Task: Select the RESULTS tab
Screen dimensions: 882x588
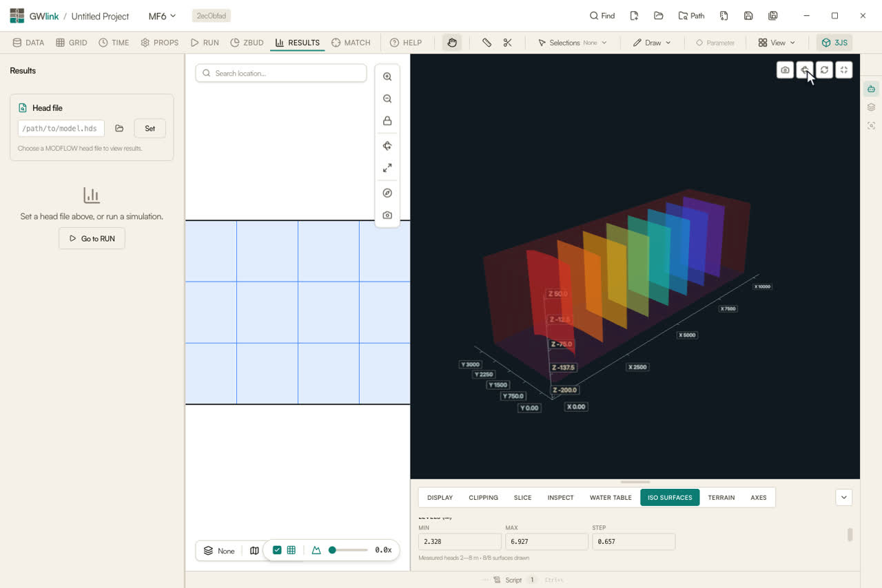Action: [298, 43]
